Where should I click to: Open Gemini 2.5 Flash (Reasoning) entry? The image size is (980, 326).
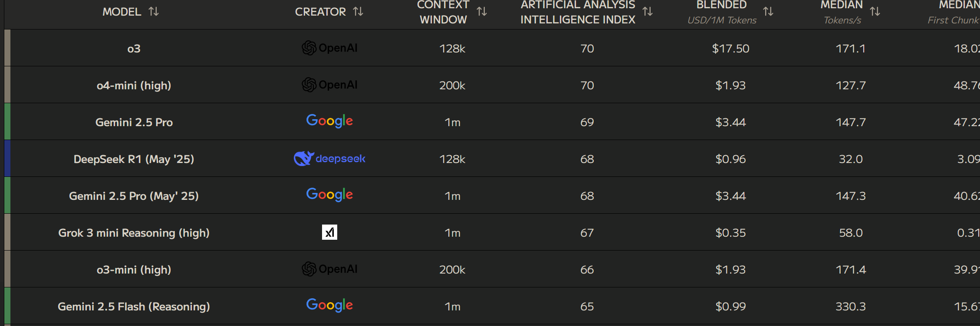134,306
